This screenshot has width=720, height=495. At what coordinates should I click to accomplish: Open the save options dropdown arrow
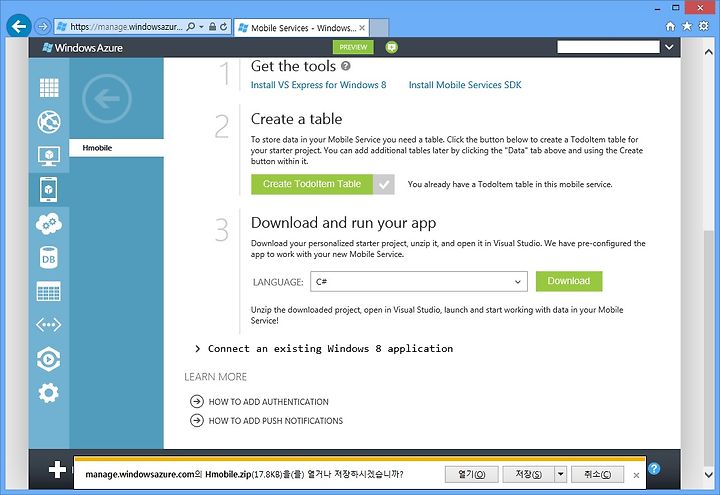[x=561, y=474]
